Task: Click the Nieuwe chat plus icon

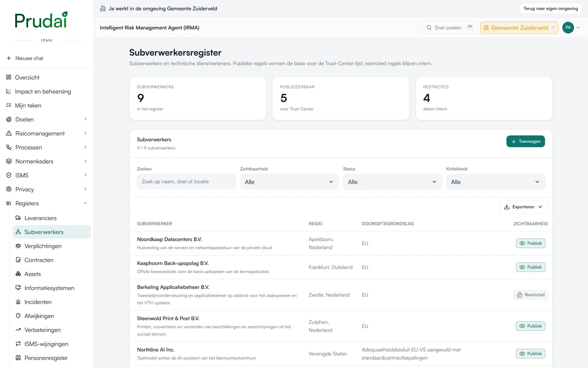Action: [9, 58]
